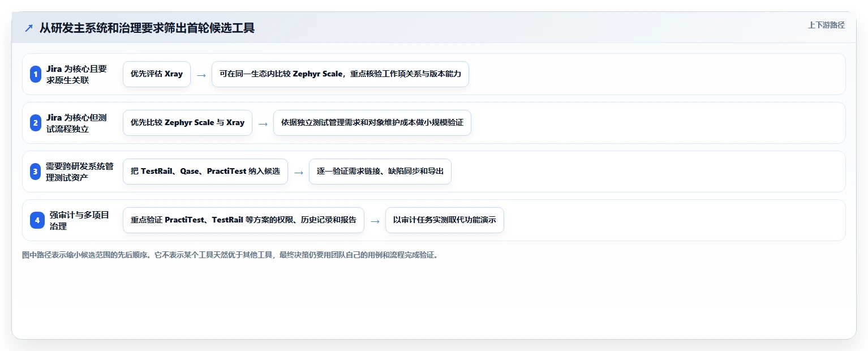Image resolution: width=868 pixels, height=351 pixels.
Task: Click the 上下游路径 label
Action: (826, 25)
